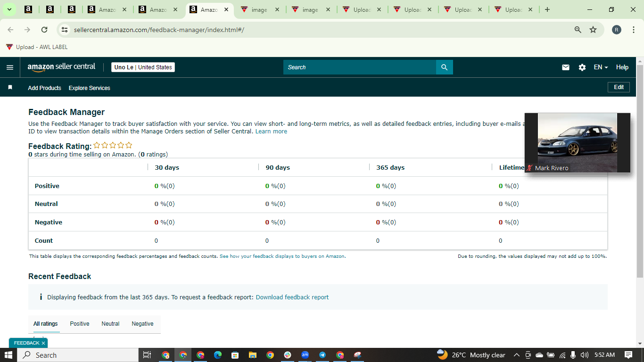Expand the Chrome tab search dropdown

click(9, 9)
